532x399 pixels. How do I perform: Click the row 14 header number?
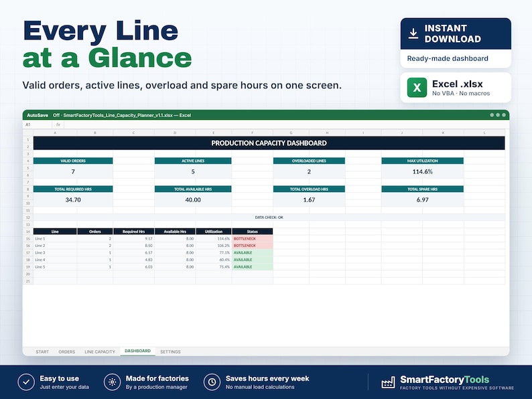(x=28, y=232)
